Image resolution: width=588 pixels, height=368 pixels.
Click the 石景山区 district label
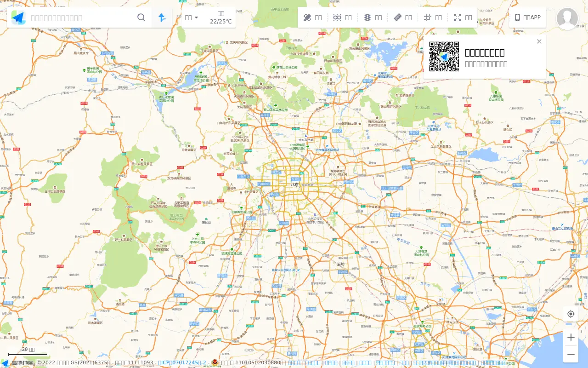click(x=264, y=184)
